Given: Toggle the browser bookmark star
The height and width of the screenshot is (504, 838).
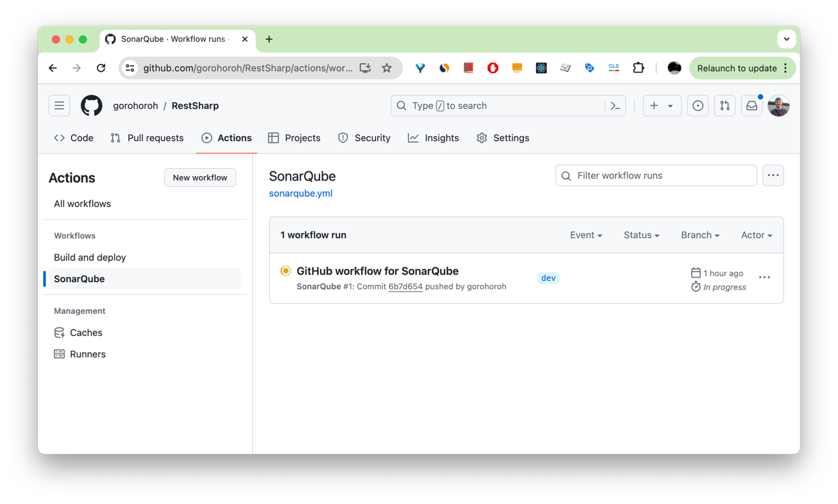Looking at the screenshot, I should coord(387,68).
